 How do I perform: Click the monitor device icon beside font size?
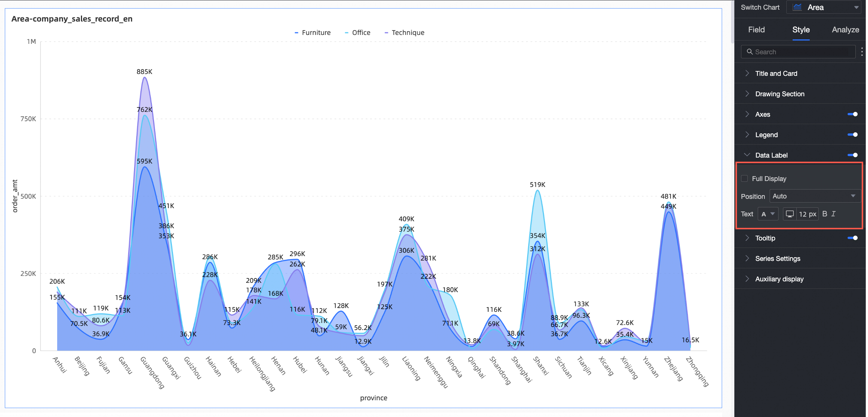(x=790, y=214)
